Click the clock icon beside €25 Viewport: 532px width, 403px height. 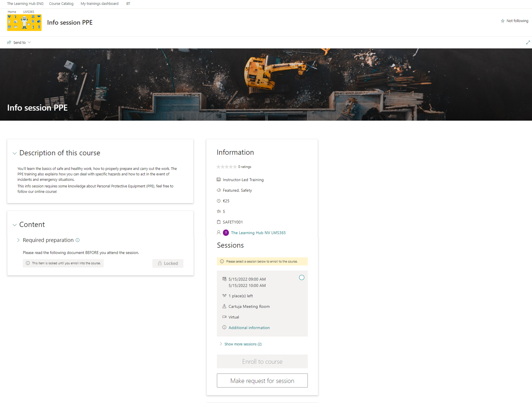click(219, 201)
